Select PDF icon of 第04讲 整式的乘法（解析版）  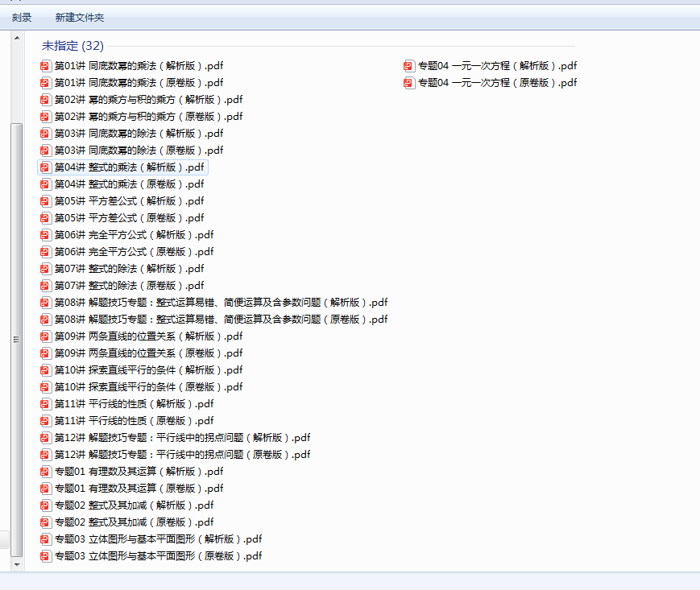(46, 167)
